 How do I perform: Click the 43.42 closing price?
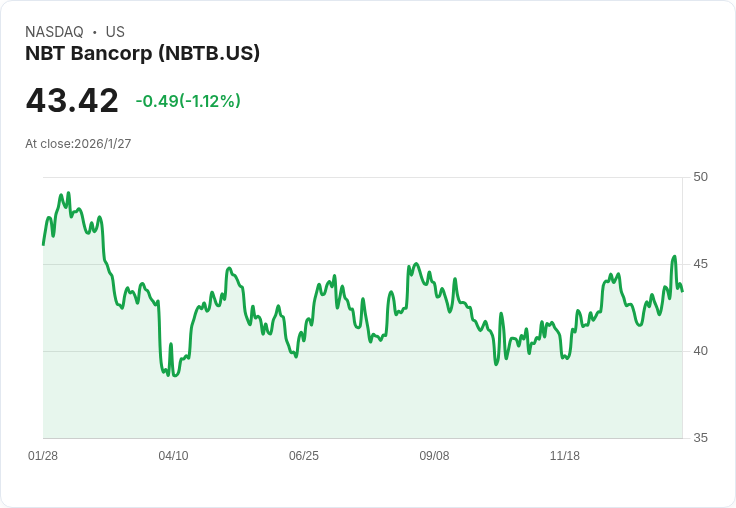[x=72, y=100]
